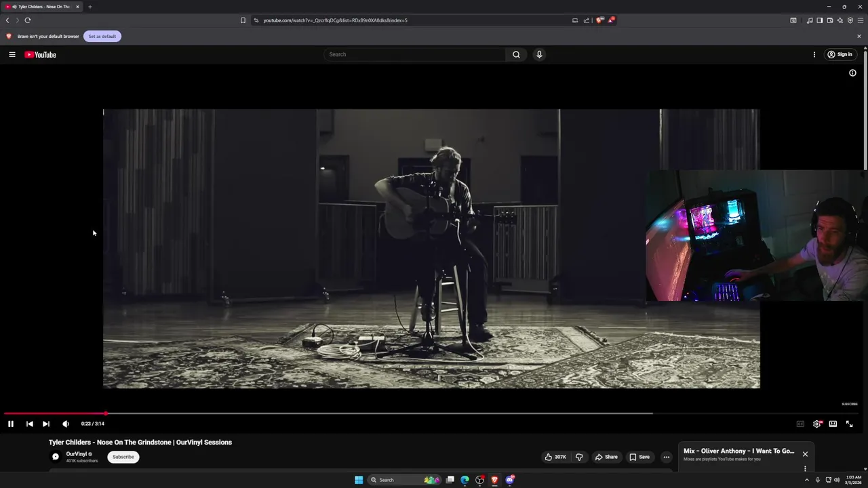Click the share page icon in address bar

[x=587, y=20]
